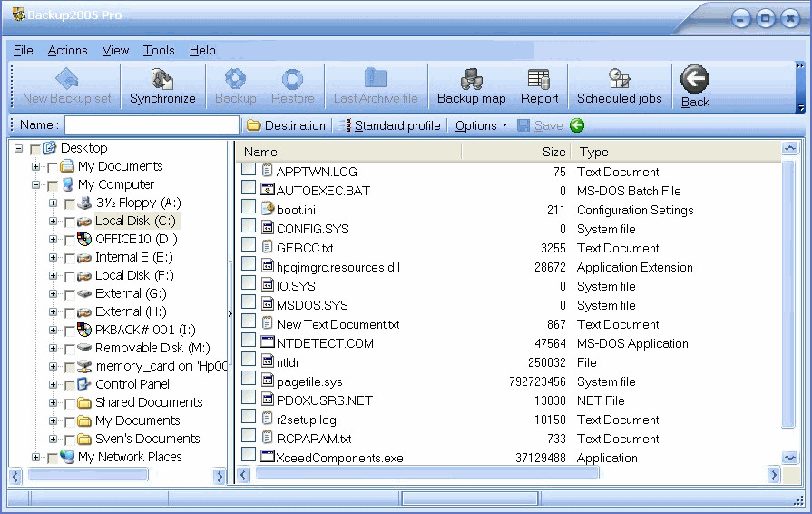Click the Restore toolbar icon
812x514 pixels.
tap(292, 79)
